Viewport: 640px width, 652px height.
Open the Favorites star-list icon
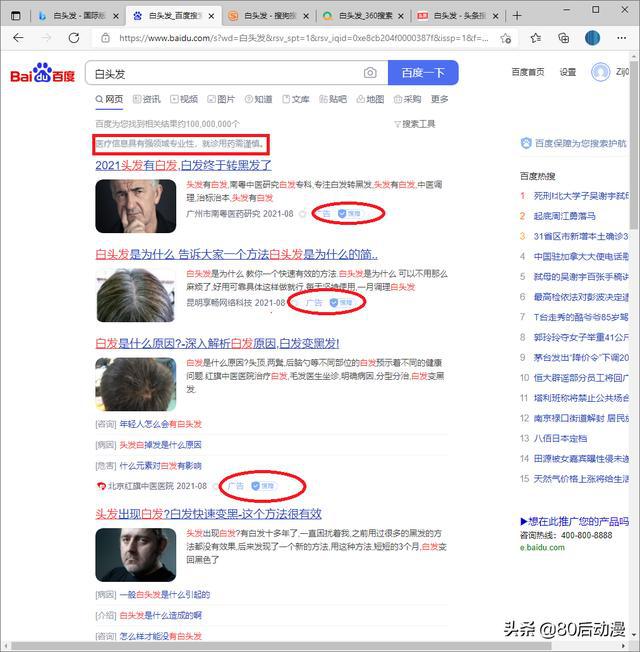pos(536,38)
